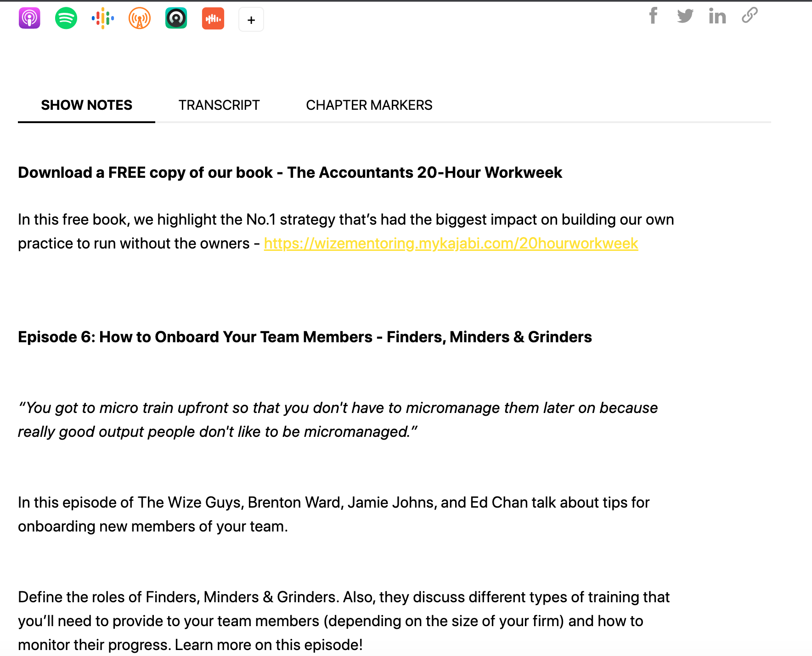Follow the wizementoring 20hourworkweek link
This screenshot has width=812, height=656.
(x=451, y=243)
